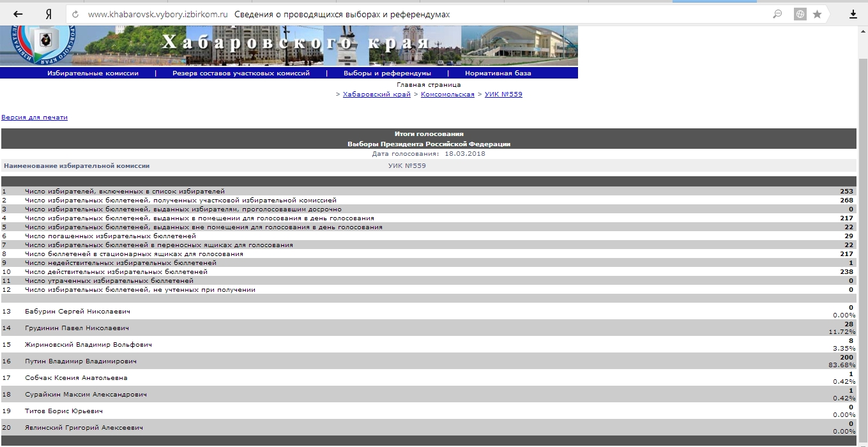Go back using the browser back arrow
The height and width of the screenshot is (447, 868).
tap(18, 14)
